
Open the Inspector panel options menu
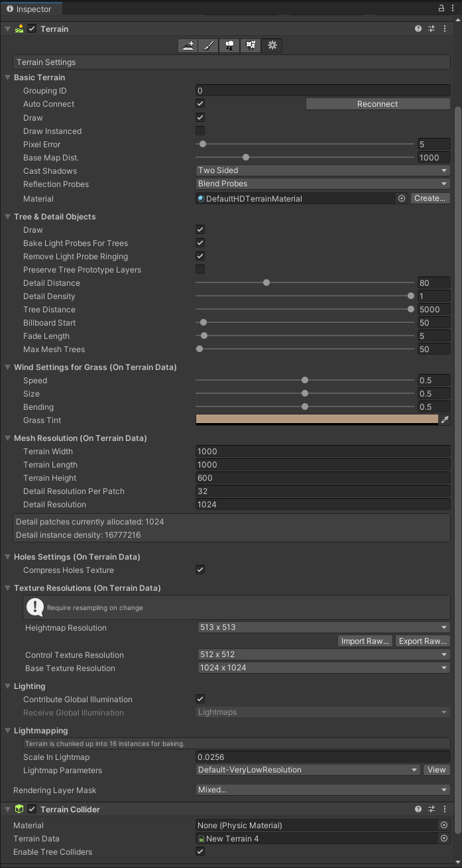(453, 9)
